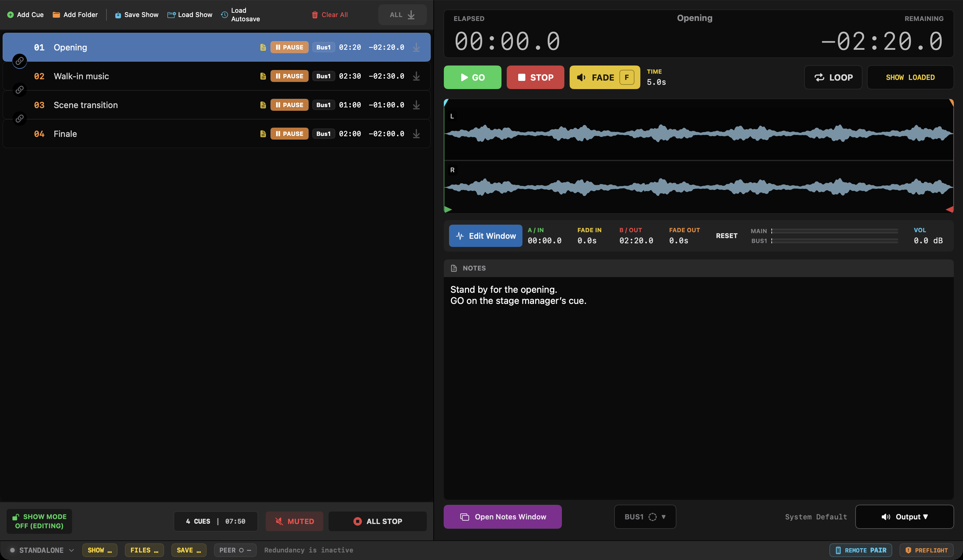Toggle LOOP playback
This screenshot has width=963, height=560.
tap(833, 77)
